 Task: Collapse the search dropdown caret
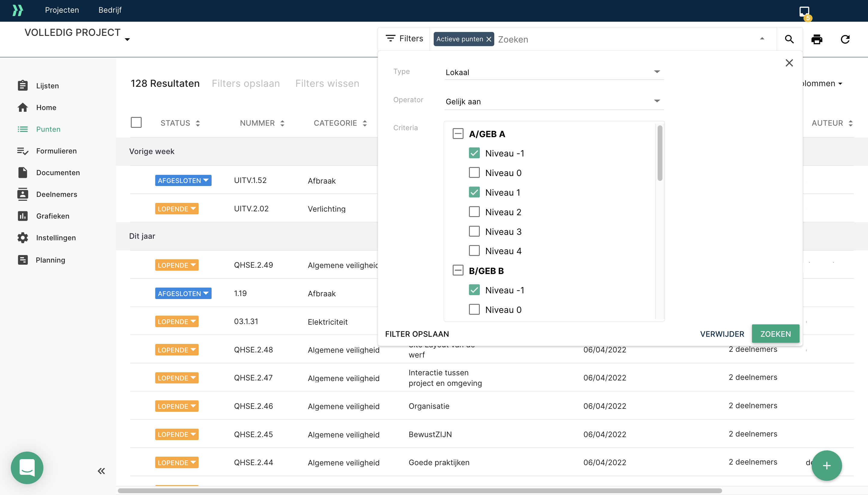pos(762,39)
